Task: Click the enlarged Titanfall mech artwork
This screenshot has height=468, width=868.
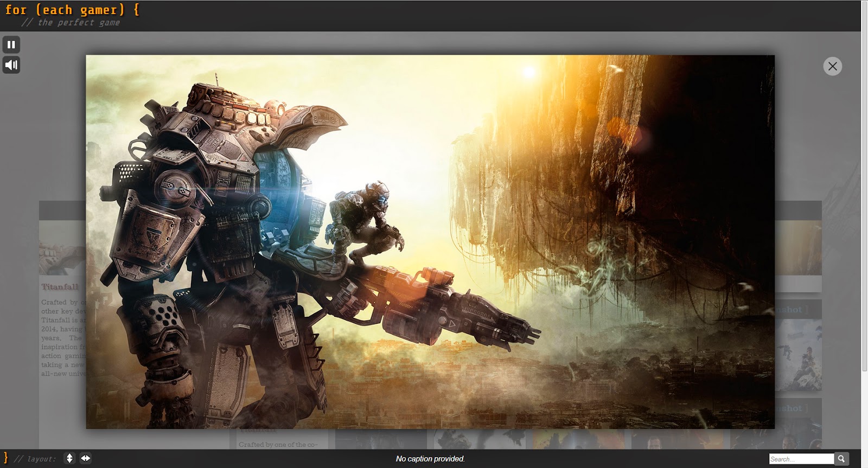Action: point(430,241)
